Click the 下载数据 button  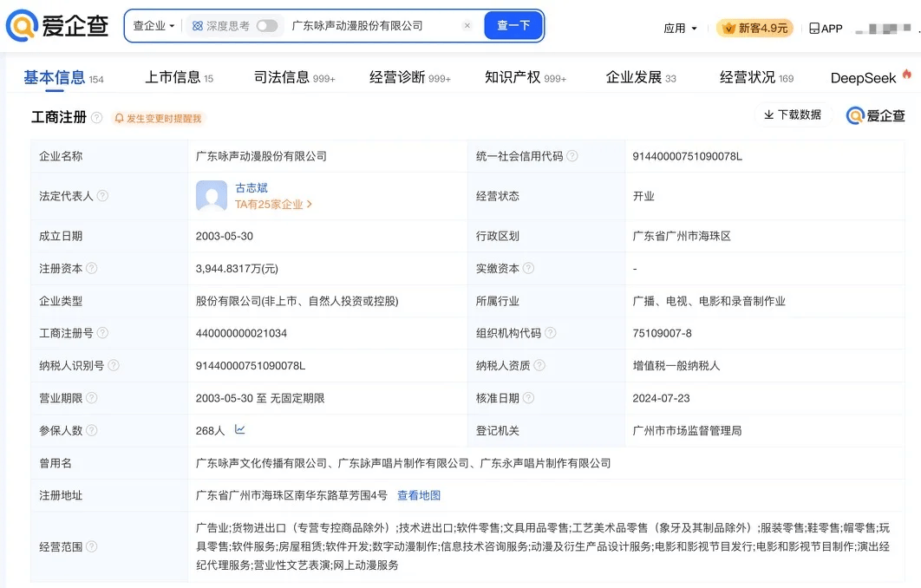pos(793,114)
